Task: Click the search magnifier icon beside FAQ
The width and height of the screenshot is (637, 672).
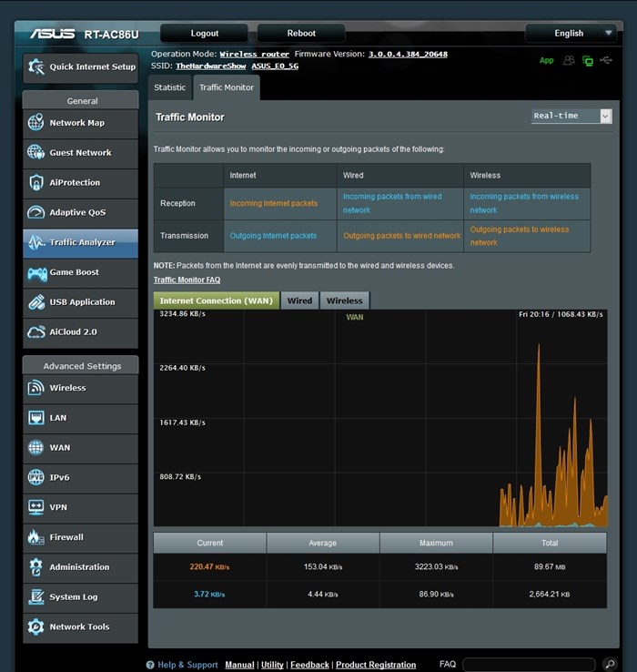Action: tap(610, 665)
